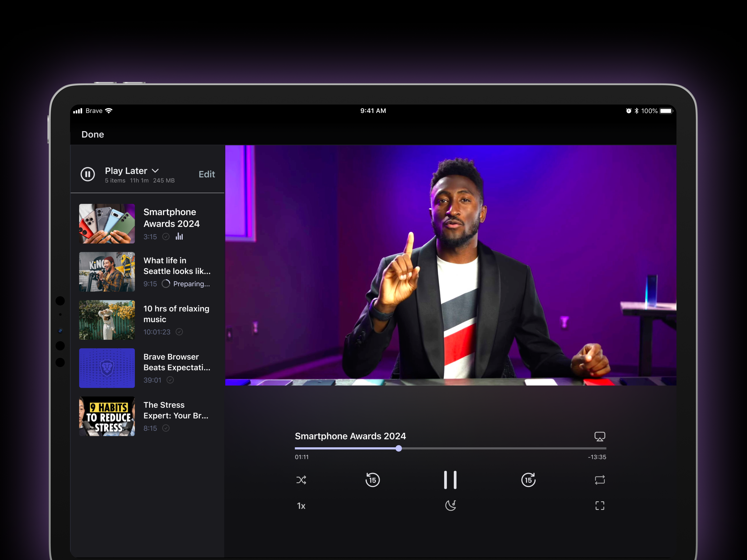Tap Done to exit the playlist

click(x=92, y=134)
